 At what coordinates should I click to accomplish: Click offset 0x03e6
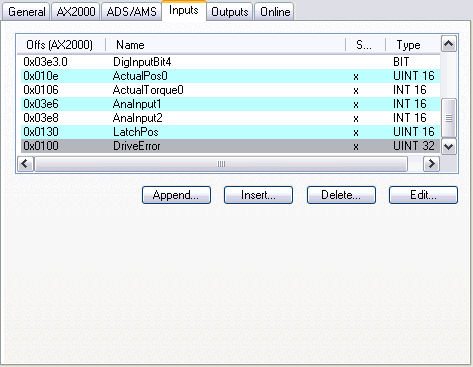(41, 104)
